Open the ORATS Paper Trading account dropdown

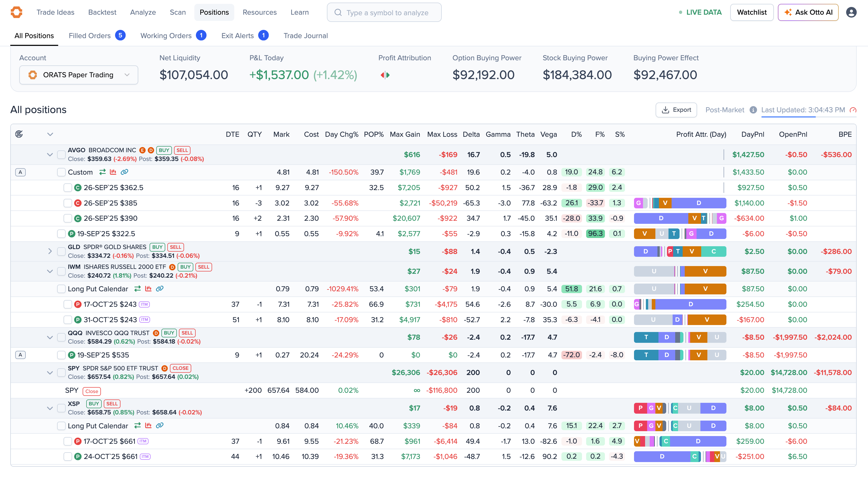(x=79, y=75)
